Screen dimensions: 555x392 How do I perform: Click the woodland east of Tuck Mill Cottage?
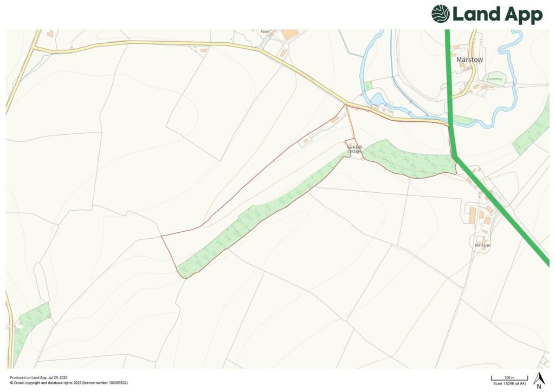[409, 159]
